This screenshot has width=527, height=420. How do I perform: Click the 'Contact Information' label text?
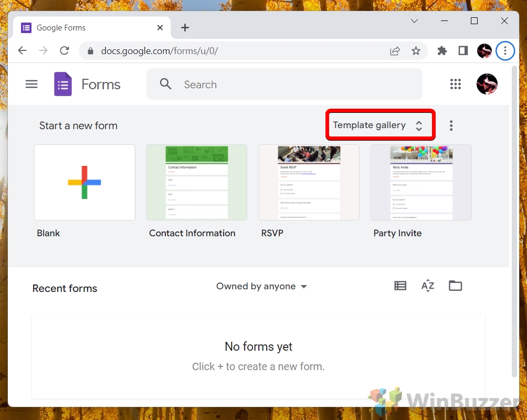[192, 233]
